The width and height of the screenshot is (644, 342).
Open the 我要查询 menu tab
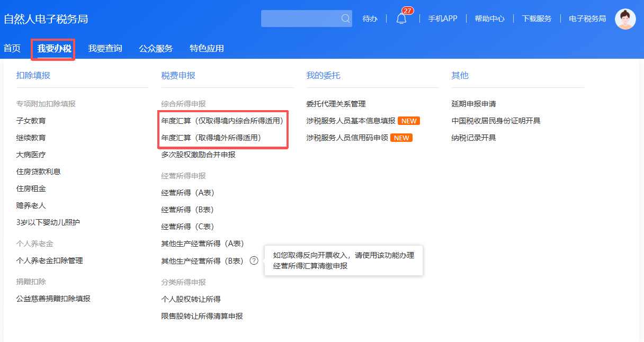[x=105, y=49]
